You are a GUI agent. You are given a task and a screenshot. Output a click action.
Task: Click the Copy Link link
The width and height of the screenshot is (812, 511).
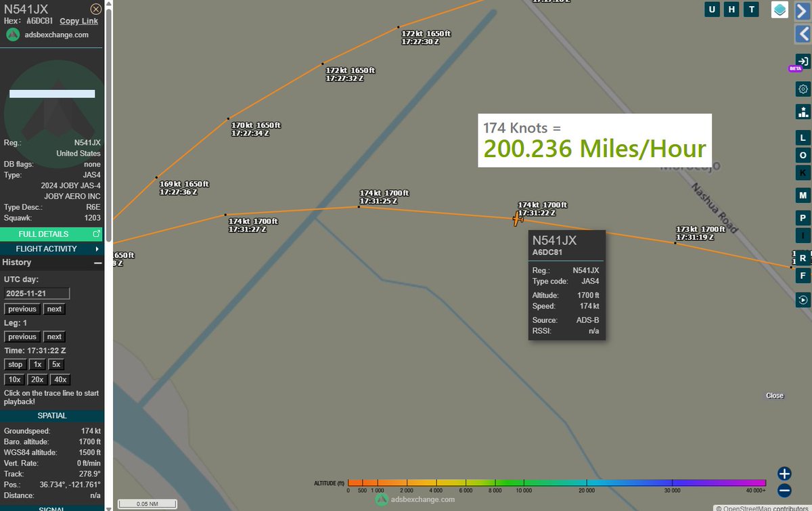78,21
